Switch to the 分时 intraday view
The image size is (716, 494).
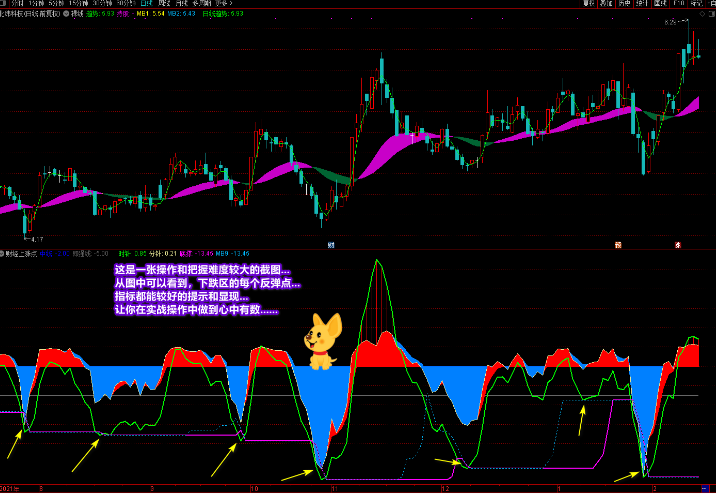point(15,3)
